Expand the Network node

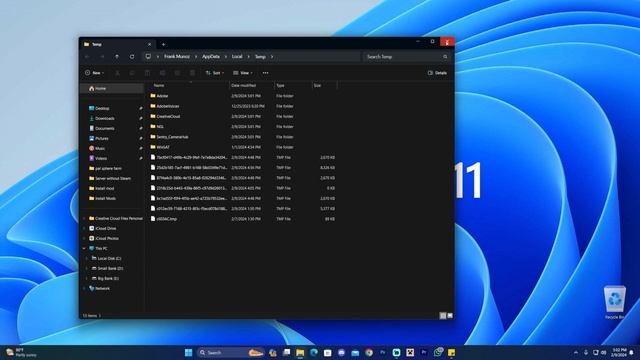tap(84, 289)
